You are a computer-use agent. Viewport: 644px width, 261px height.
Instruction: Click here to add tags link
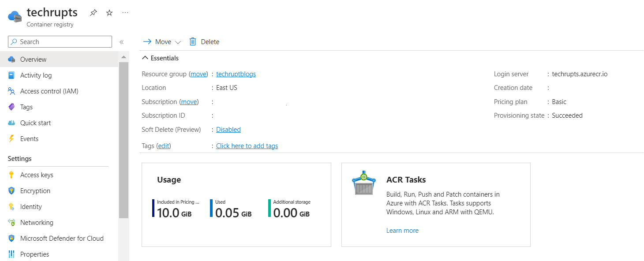tap(247, 146)
